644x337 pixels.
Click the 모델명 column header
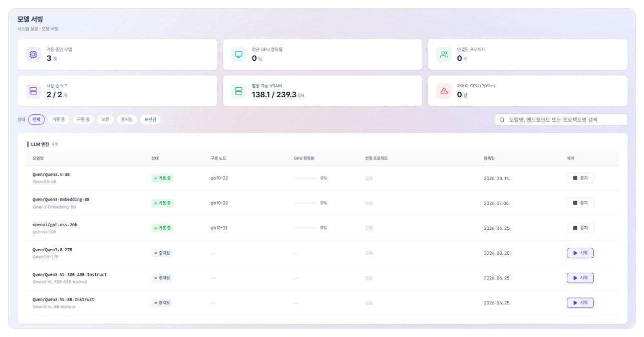coord(38,158)
